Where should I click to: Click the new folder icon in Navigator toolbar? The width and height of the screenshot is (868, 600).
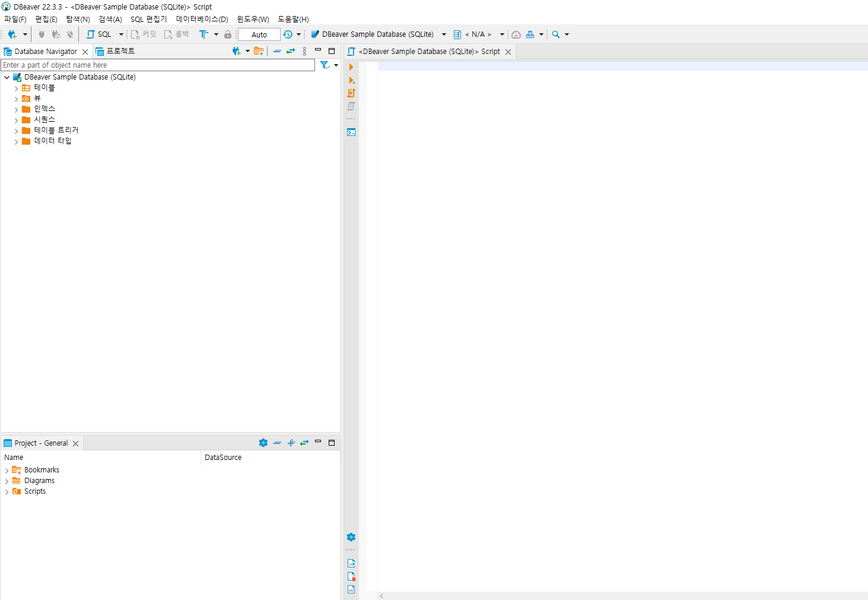click(259, 51)
